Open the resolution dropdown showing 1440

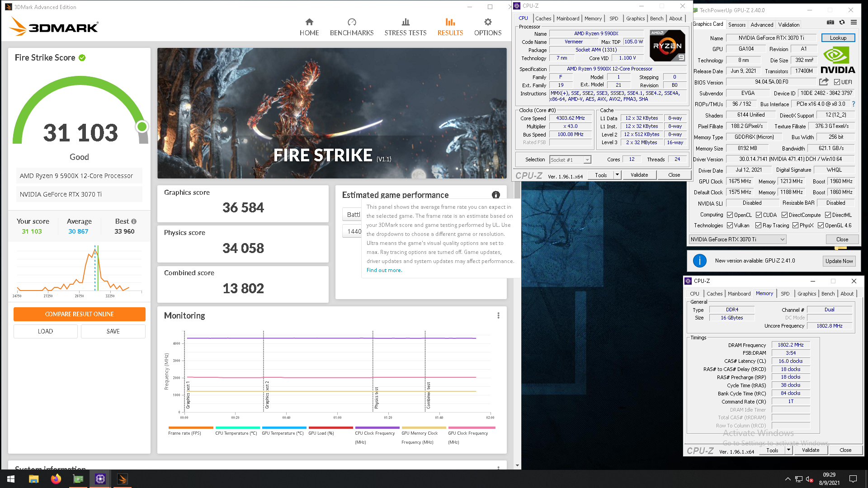point(353,231)
